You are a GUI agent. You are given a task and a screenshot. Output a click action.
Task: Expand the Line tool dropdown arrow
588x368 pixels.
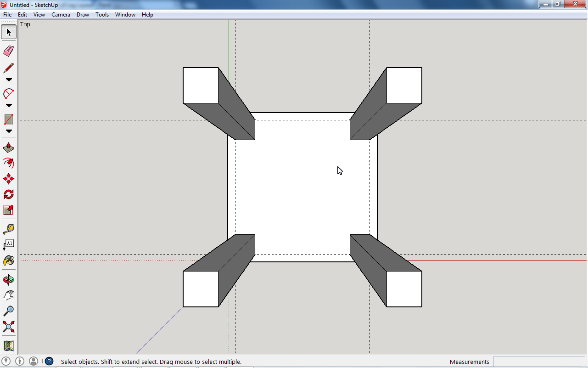9,80
